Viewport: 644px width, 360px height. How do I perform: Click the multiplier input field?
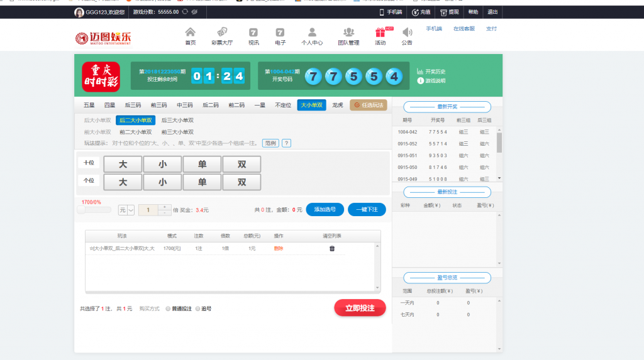[148, 210]
